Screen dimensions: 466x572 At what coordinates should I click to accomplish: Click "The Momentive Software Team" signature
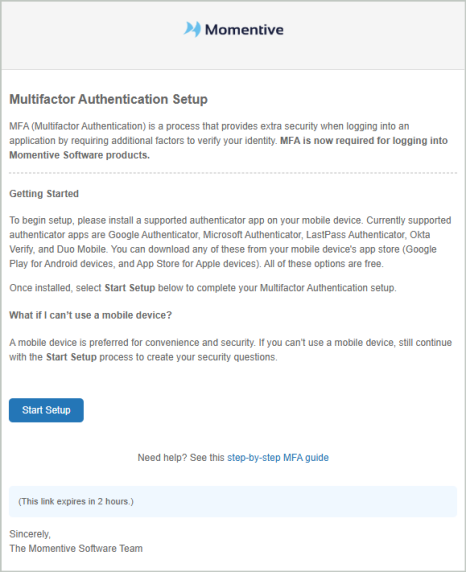pos(76,548)
